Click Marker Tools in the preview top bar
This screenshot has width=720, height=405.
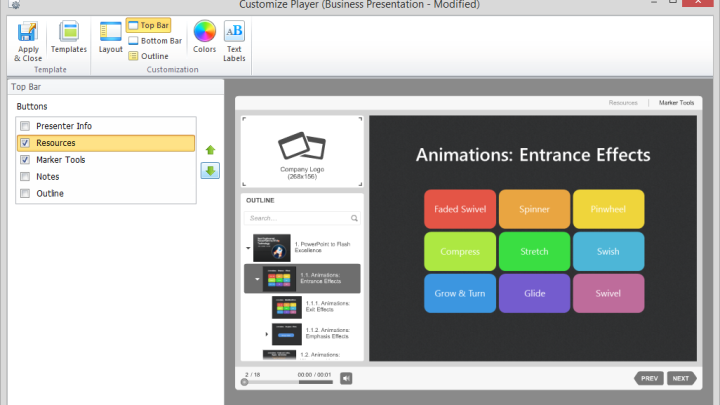click(x=676, y=103)
